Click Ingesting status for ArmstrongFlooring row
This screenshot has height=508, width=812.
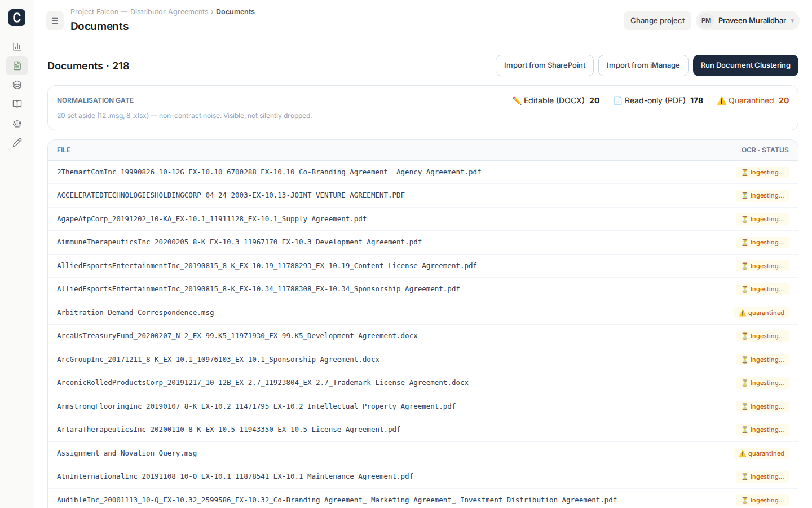762,406
